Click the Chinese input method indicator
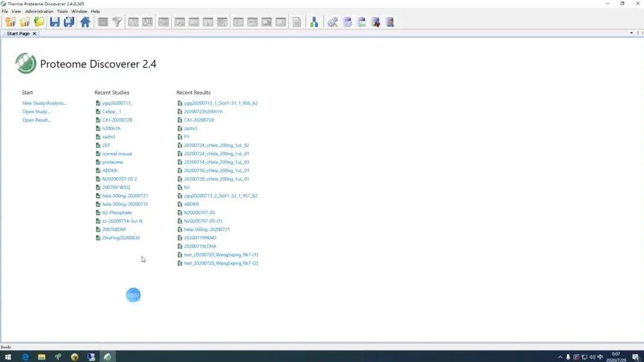The width and height of the screenshot is (644, 362). pyautogui.click(x=600, y=357)
